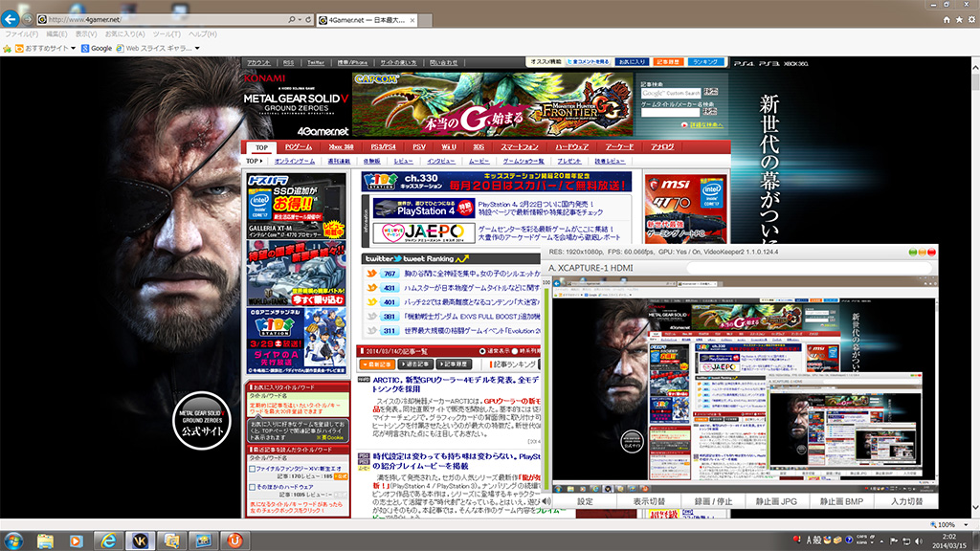Click the VideoKeeper2 green volume level bar
The width and height of the screenshot is (980, 551).
click(x=546, y=389)
